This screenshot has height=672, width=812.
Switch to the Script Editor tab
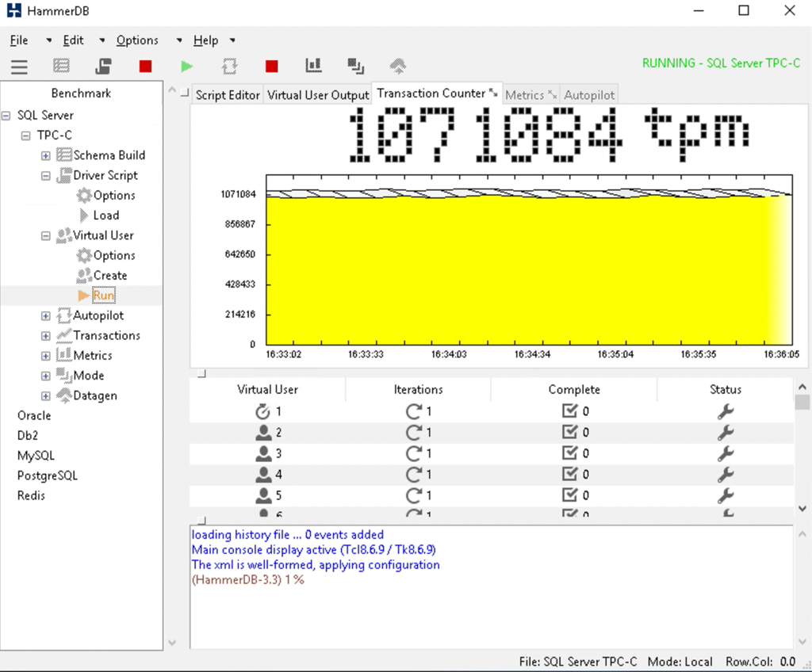pyautogui.click(x=228, y=95)
